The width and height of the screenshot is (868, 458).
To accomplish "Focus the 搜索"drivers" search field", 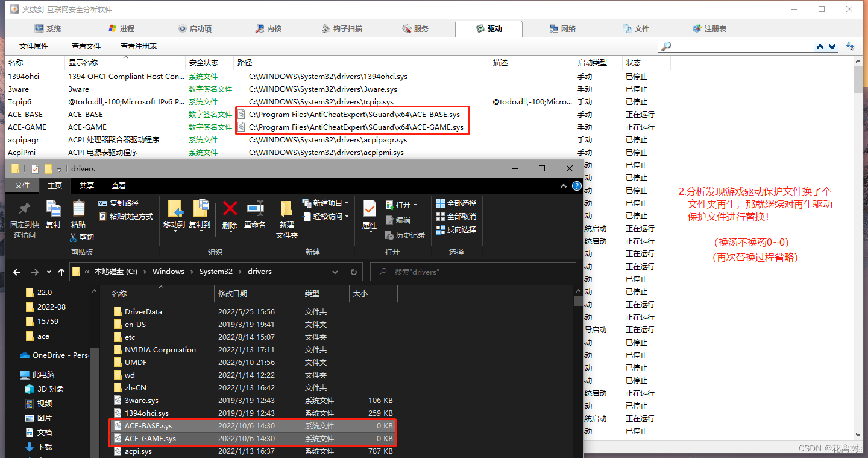I will coord(473,272).
